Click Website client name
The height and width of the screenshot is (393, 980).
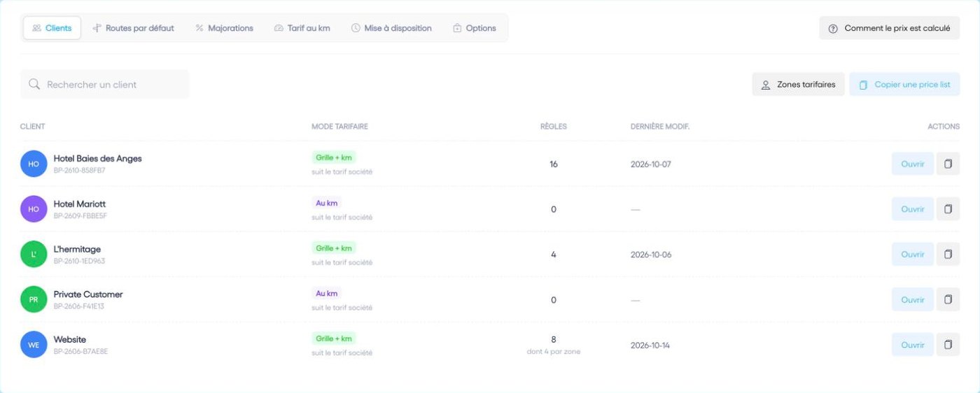pos(70,340)
